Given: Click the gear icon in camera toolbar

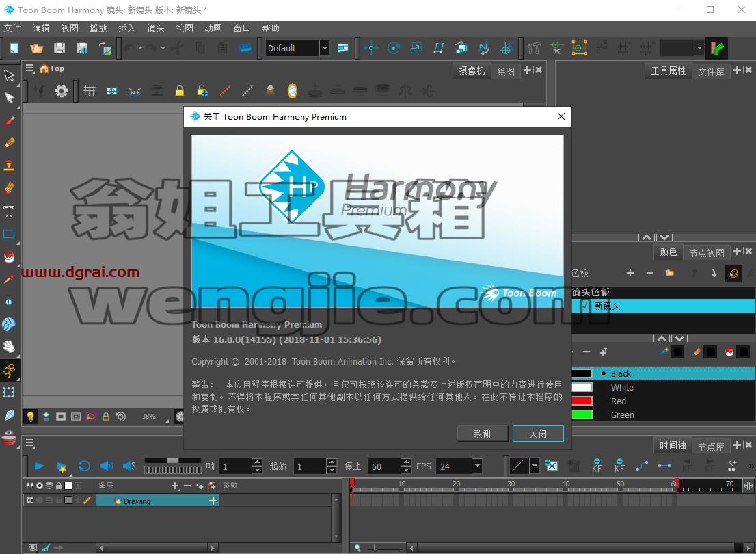Looking at the screenshot, I should pyautogui.click(x=62, y=91).
